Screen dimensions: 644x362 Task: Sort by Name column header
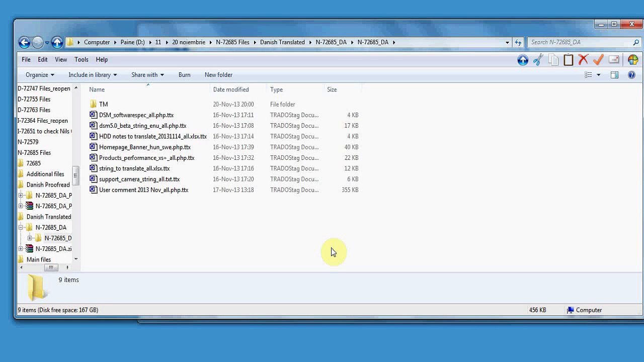pyautogui.click(x=97, y=89)
